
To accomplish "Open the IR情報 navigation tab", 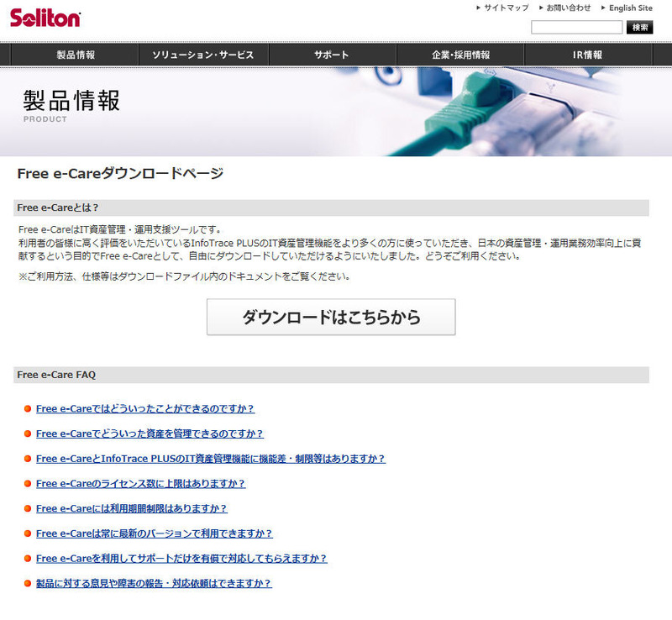I will pyautogui.click(x=587, y=55).
